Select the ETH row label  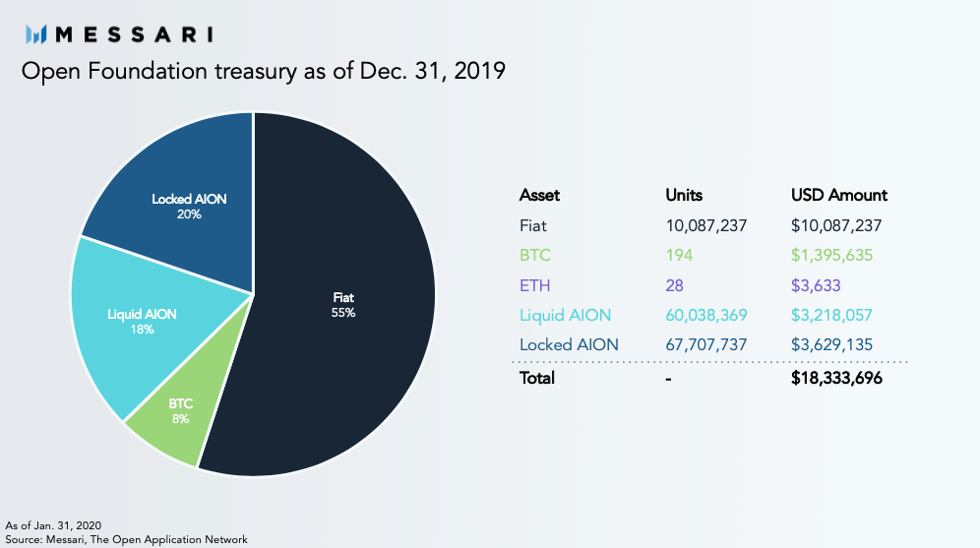coord(535,285)
